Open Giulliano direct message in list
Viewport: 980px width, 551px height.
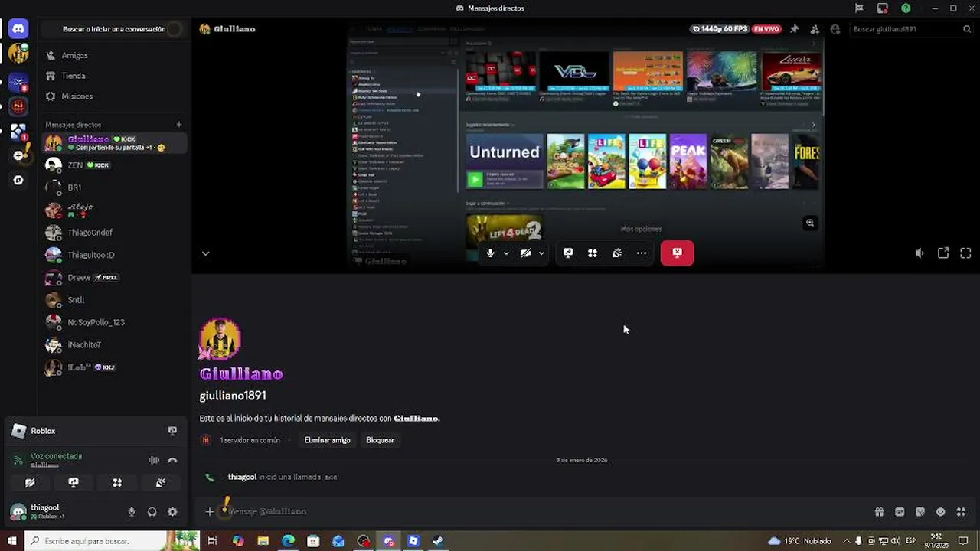113,143
